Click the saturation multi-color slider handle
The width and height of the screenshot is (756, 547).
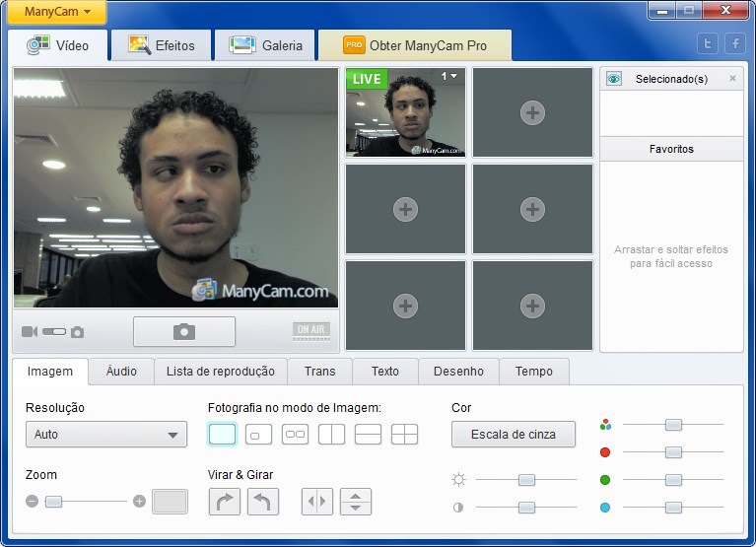(673, 425)
